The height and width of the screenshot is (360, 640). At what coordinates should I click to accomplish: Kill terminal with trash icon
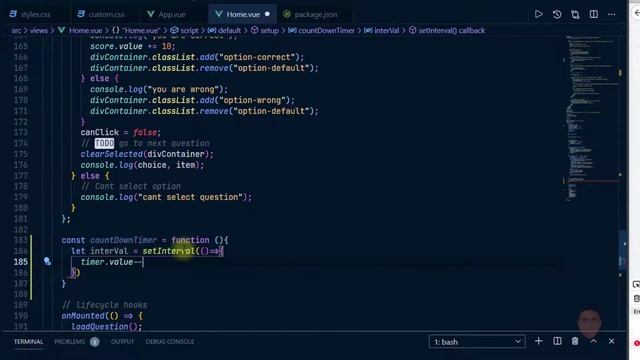pos(575,341)
